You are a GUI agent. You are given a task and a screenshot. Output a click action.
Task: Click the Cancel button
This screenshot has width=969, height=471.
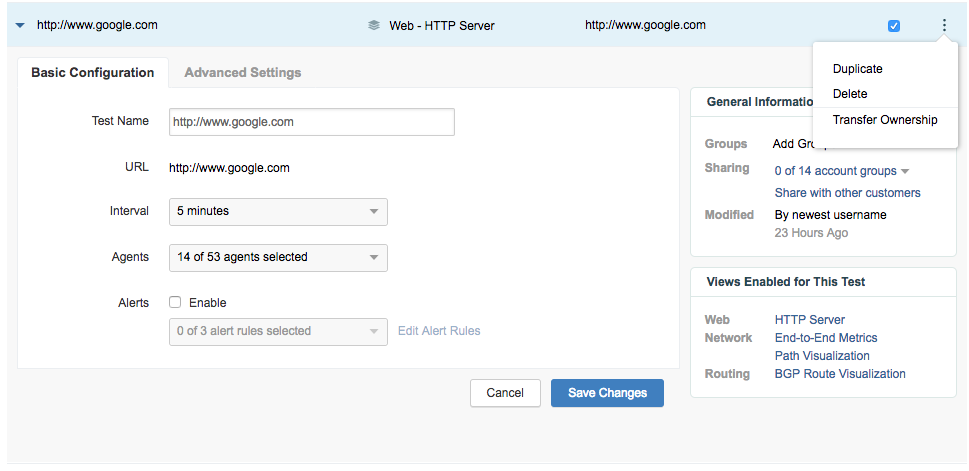click(x=505, y=393)
